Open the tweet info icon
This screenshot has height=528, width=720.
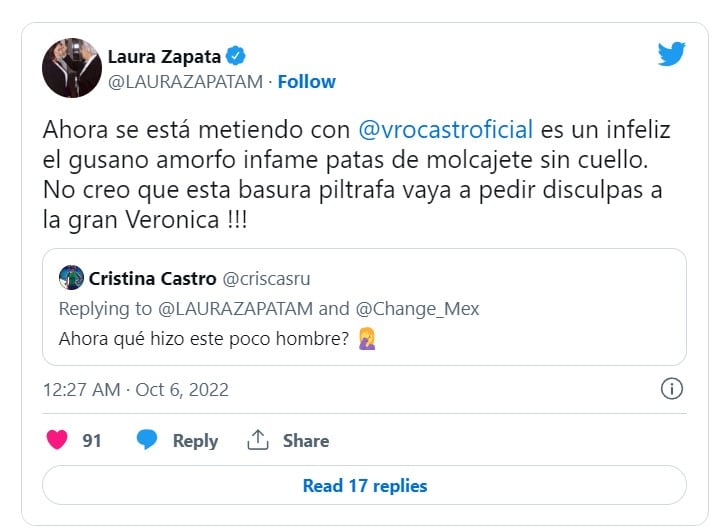click(673, 388)
